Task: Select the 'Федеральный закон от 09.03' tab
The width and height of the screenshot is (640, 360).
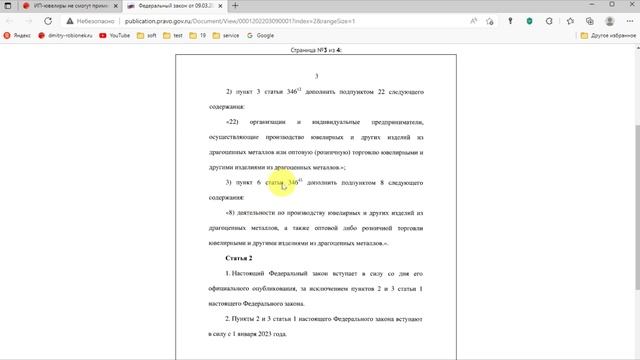Action: click(x=175, y=6)
